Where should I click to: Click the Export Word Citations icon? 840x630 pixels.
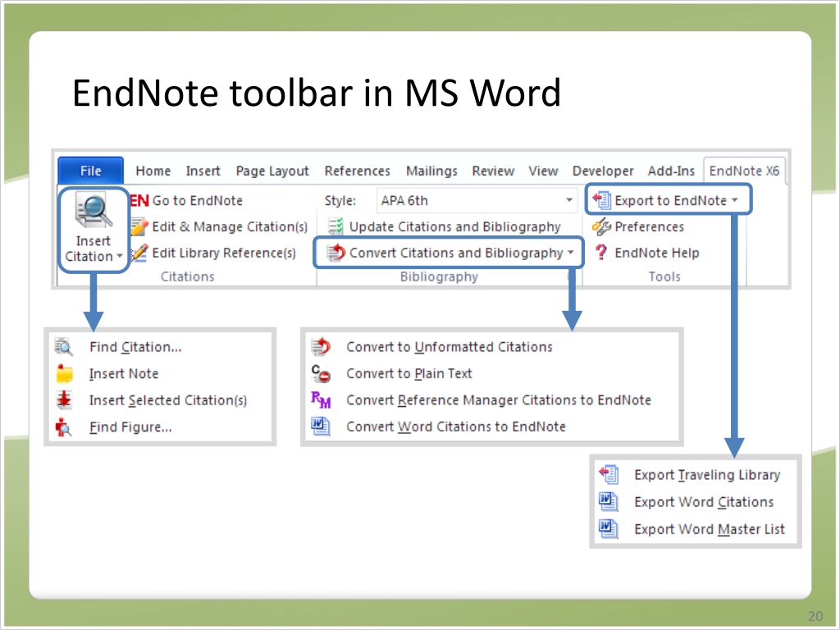tap(609, 502)
